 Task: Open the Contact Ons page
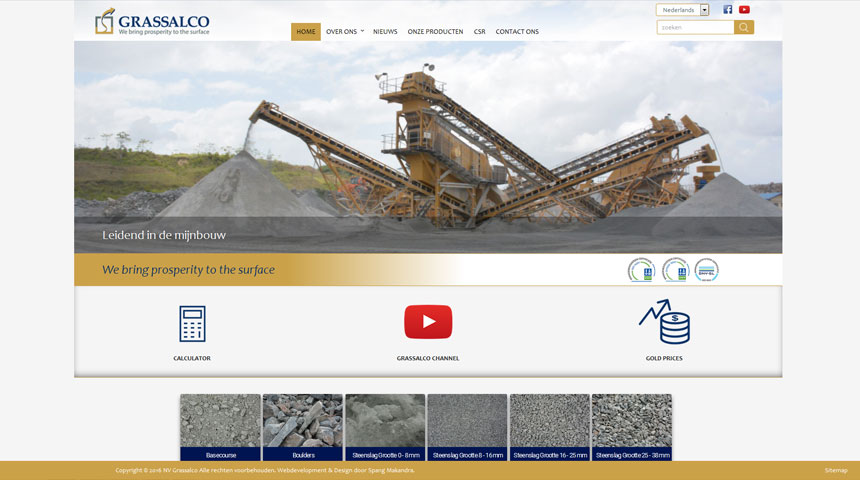[517, 31]
